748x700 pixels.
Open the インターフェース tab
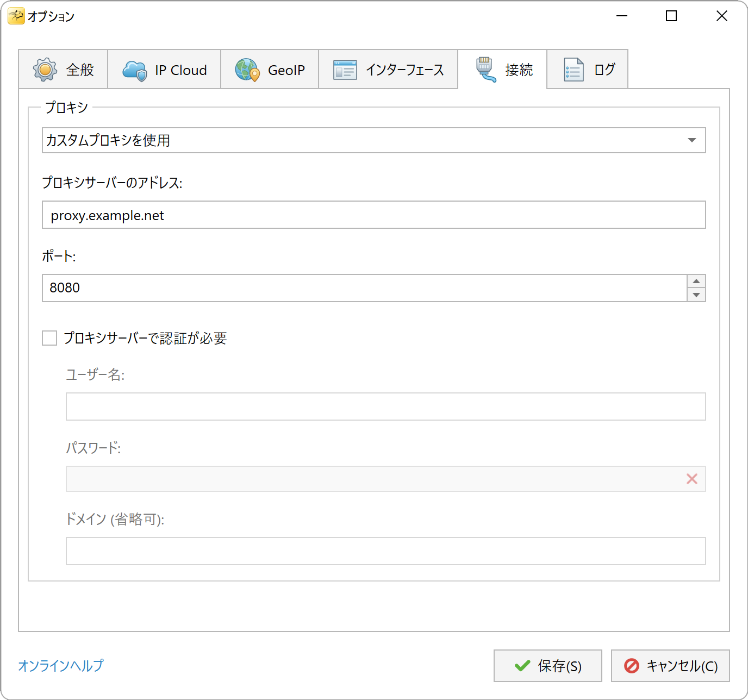coord(388,69)
